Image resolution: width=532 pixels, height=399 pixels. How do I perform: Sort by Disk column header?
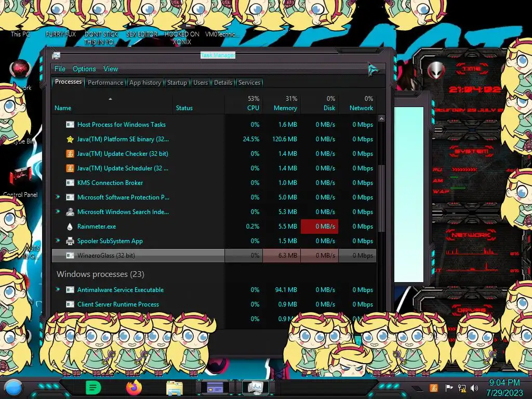point(320,103)
